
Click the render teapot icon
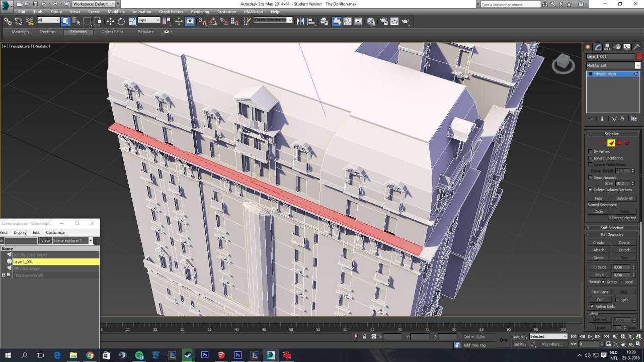406,21
